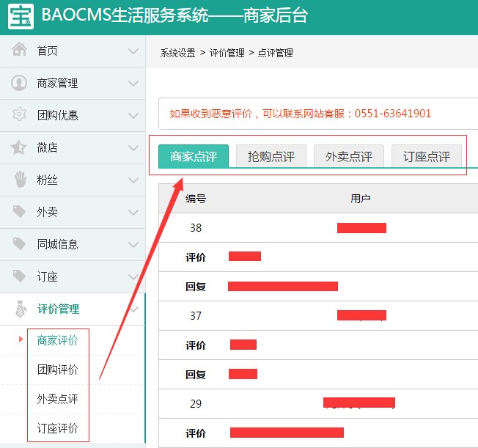Expand the 微店 menu chevron
The height and width of the screenshot is (448, 478).
tap(133, 148)
